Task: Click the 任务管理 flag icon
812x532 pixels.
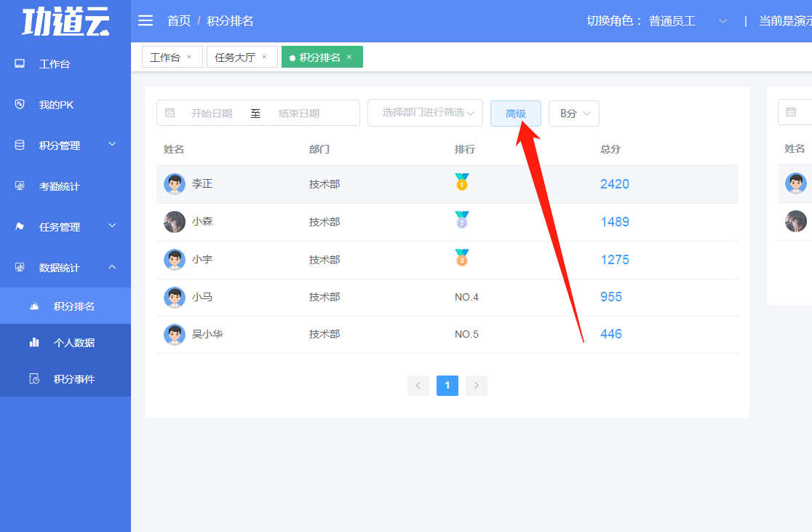Action: tap(20, 226)
